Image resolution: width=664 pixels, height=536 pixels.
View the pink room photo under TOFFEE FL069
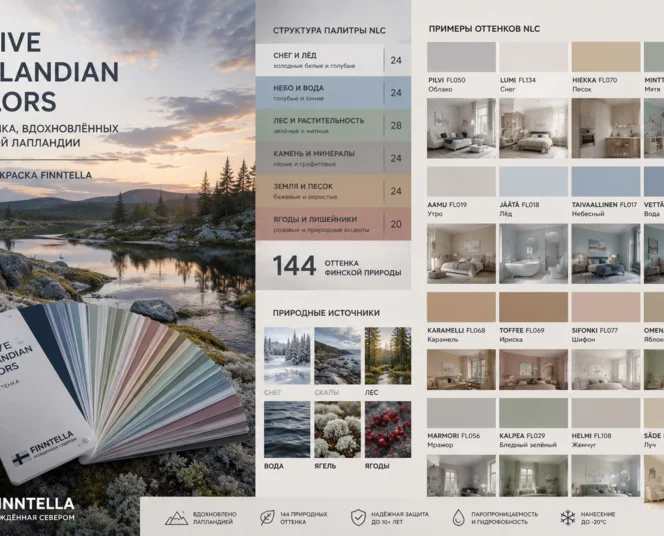click(x=534, y=369)
